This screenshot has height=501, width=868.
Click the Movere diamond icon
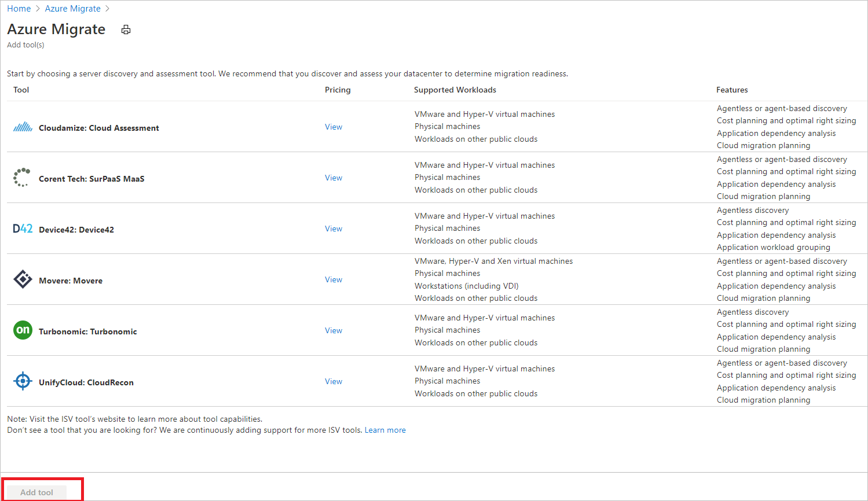(x=23, y=279)
